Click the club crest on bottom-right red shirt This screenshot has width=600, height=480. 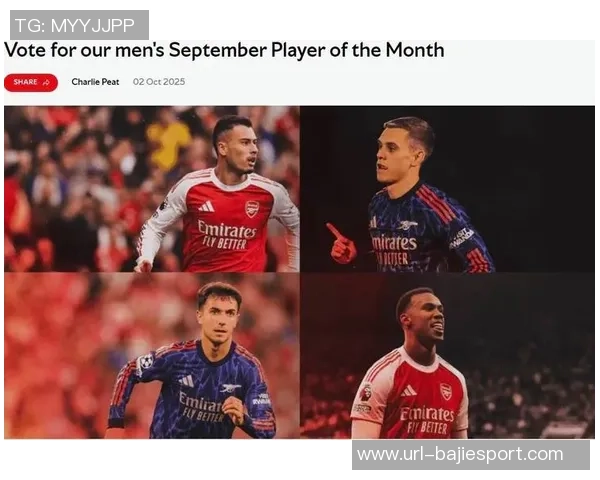click(x=446, y=391)
